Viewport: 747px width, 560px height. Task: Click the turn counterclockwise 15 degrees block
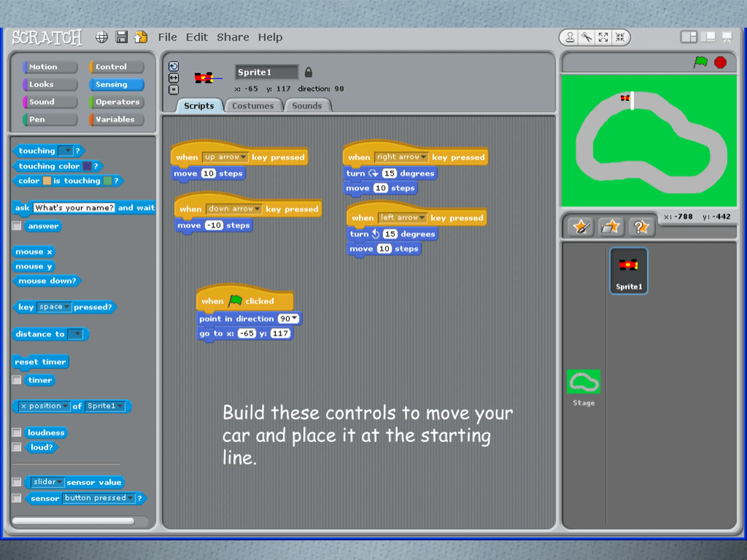[392, 234]
